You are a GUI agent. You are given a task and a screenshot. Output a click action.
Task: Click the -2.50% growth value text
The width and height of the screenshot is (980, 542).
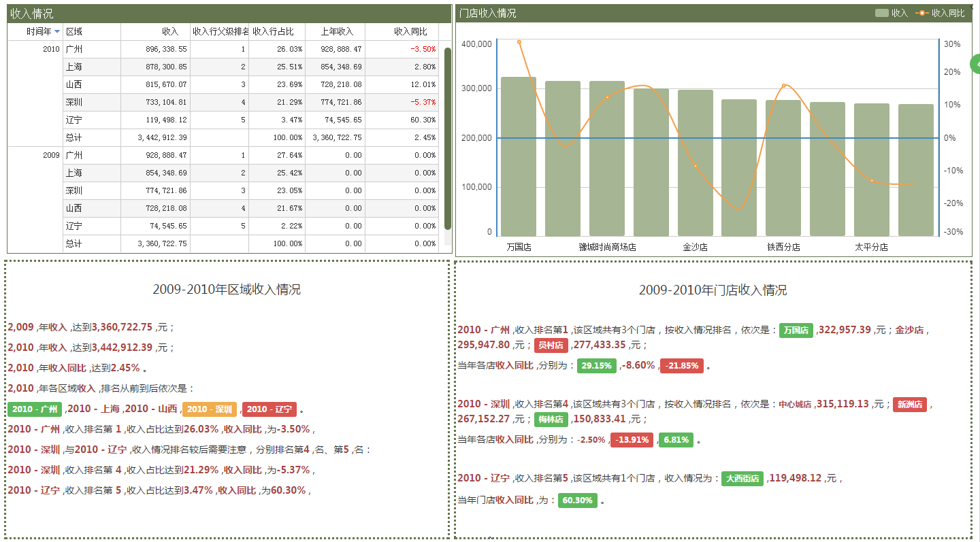click(591, 440)
